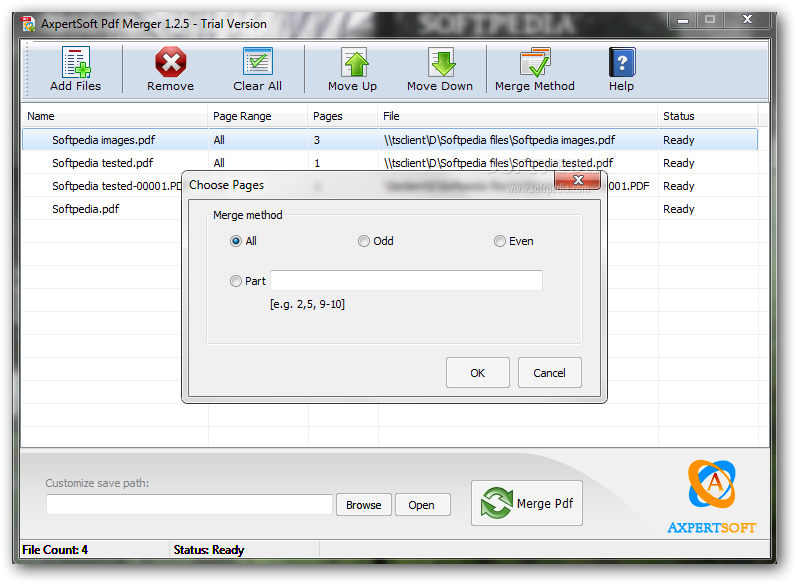Click the Pages column header
The height and width of the screenshot is (584, 797).
coord(343,116)
